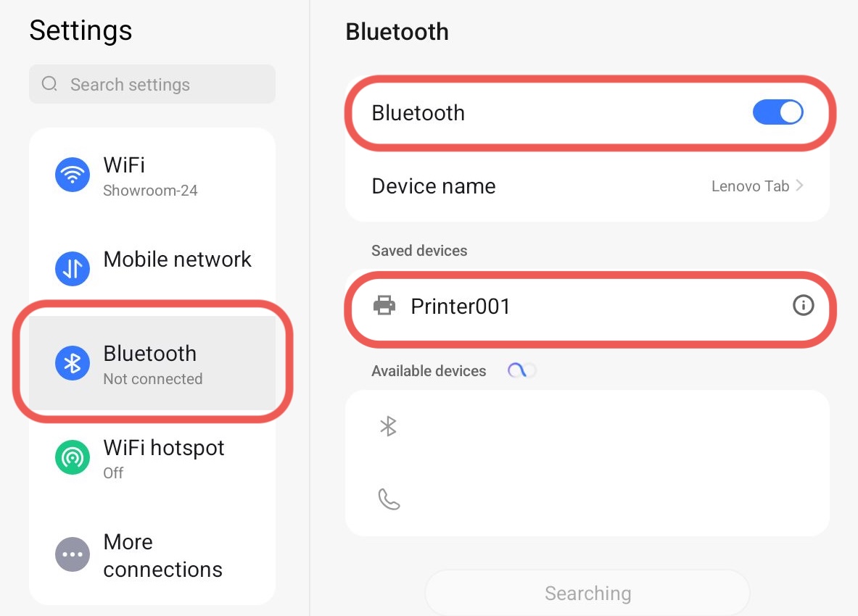The image size is (858, 616).
Task: Click the Bluetooth symbol in available devices
Action: (389, 427)
